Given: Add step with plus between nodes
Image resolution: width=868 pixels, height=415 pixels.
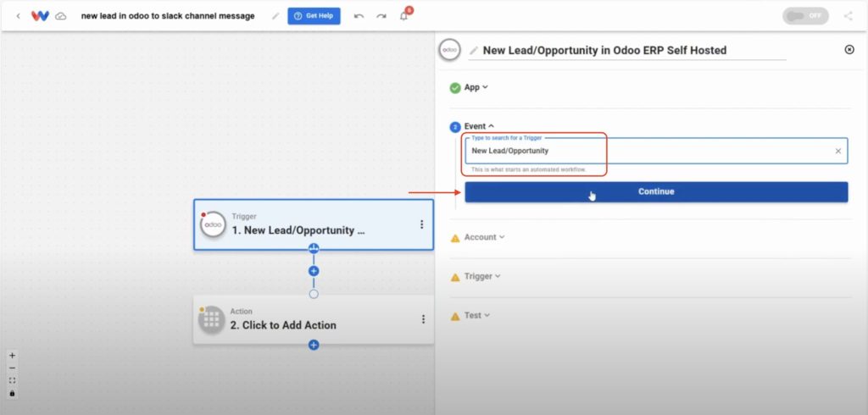Looking at the screenshot, I should click(314, 271).
